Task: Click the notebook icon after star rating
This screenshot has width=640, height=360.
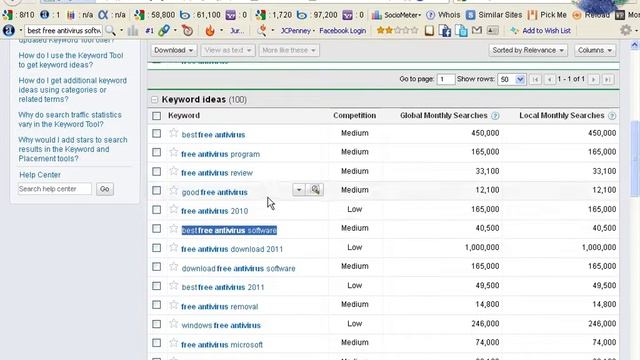Action: click(x=429, y=31)
